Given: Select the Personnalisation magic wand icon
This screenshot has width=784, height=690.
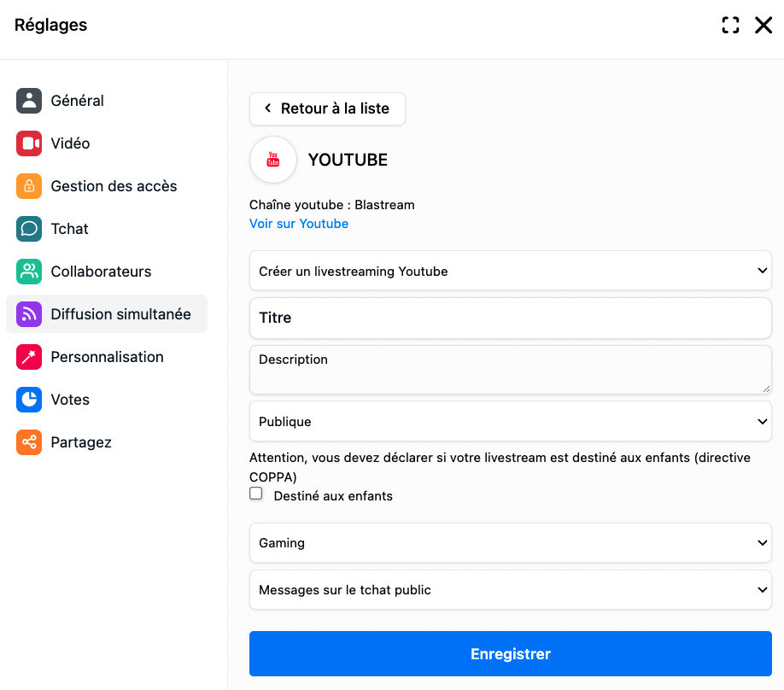Looking at the screenshot, I should (29, 357).
